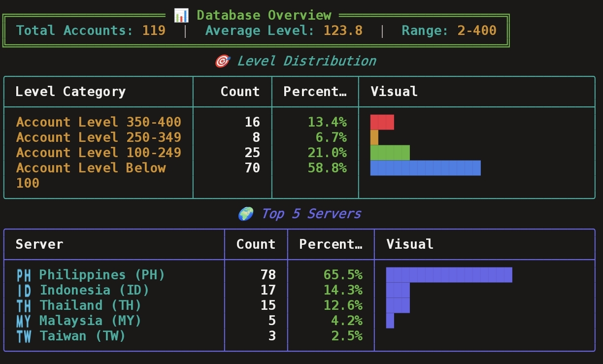Click the TH flag icon for Thailand
603x364 pixels.
click(24, 305)
